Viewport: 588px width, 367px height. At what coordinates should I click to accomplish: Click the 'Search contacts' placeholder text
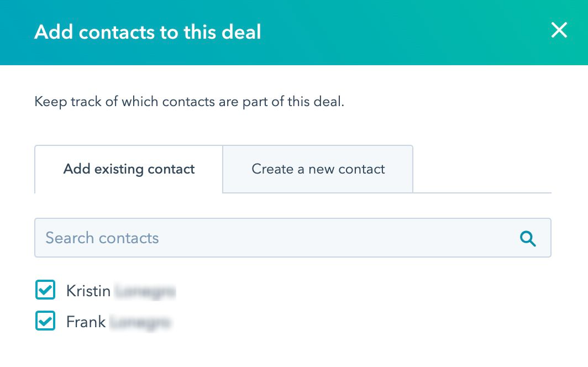point(102,238)
